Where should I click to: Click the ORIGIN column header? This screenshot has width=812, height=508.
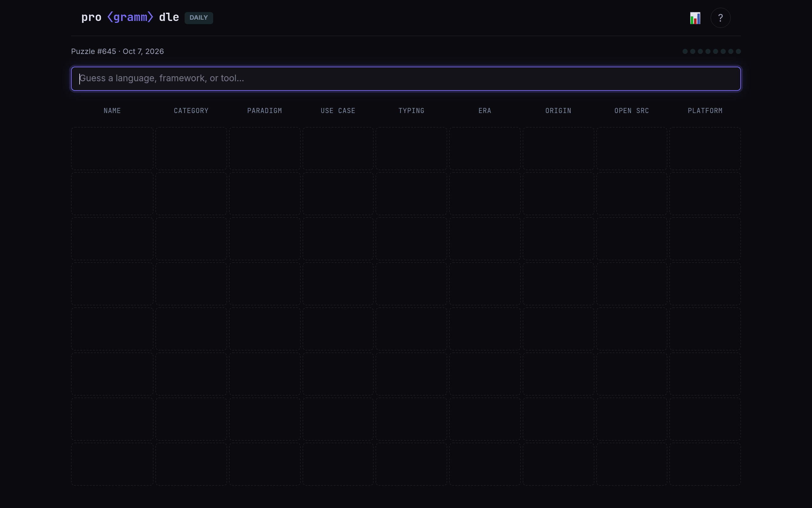click(558, 110)
